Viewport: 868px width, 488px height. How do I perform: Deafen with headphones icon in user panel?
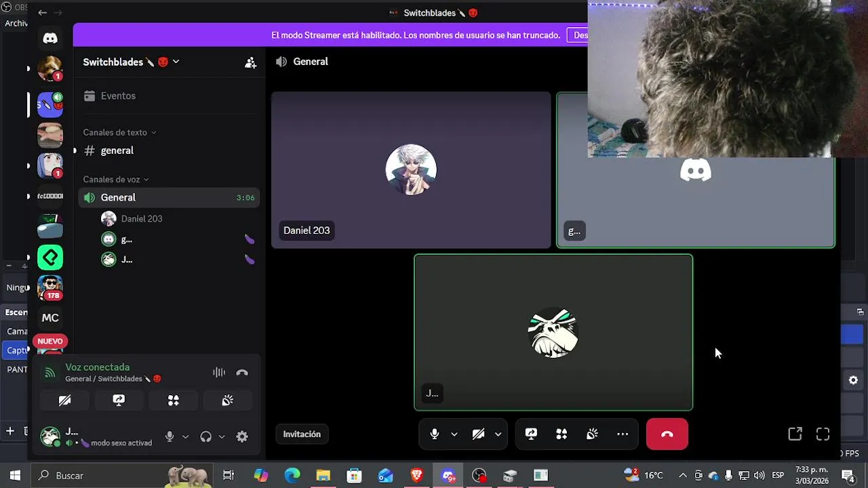pyautogui.click(x=205, y=437)
